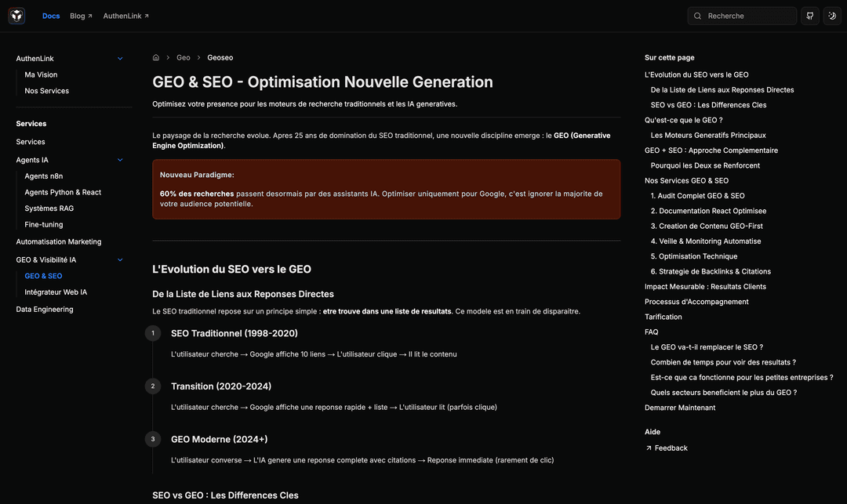
Task: Click the AuthenLink cube logo
Action: [16, 16]
